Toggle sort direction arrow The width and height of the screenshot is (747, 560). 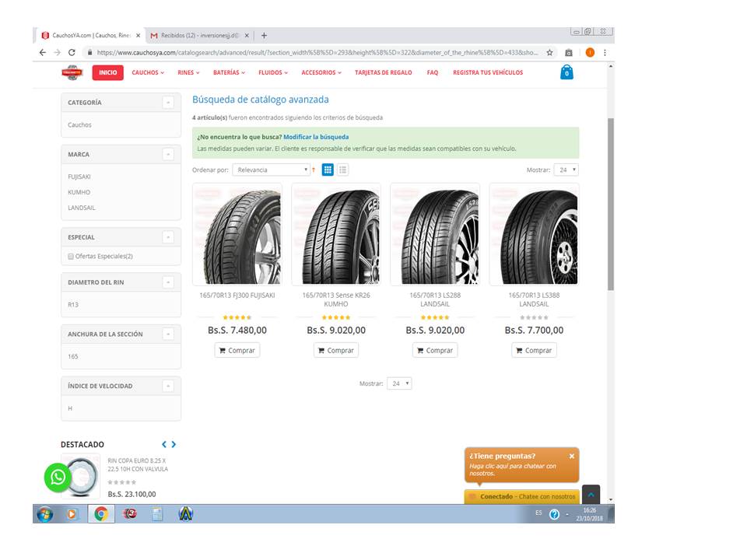point(314,170)
